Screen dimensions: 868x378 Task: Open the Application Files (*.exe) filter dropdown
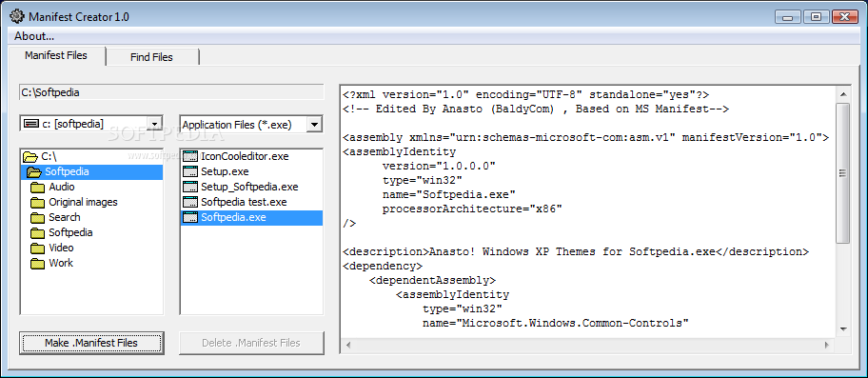tap(314, 124)
